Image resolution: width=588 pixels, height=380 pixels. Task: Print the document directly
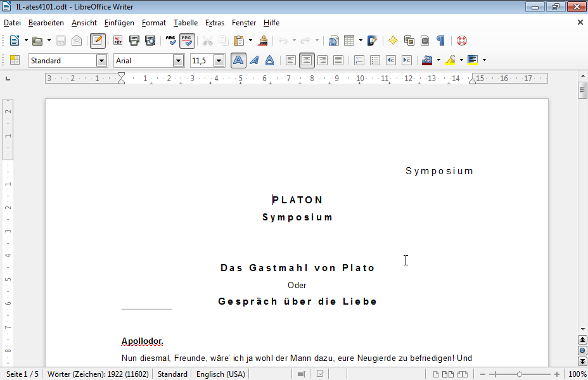(x=134, y=41)
